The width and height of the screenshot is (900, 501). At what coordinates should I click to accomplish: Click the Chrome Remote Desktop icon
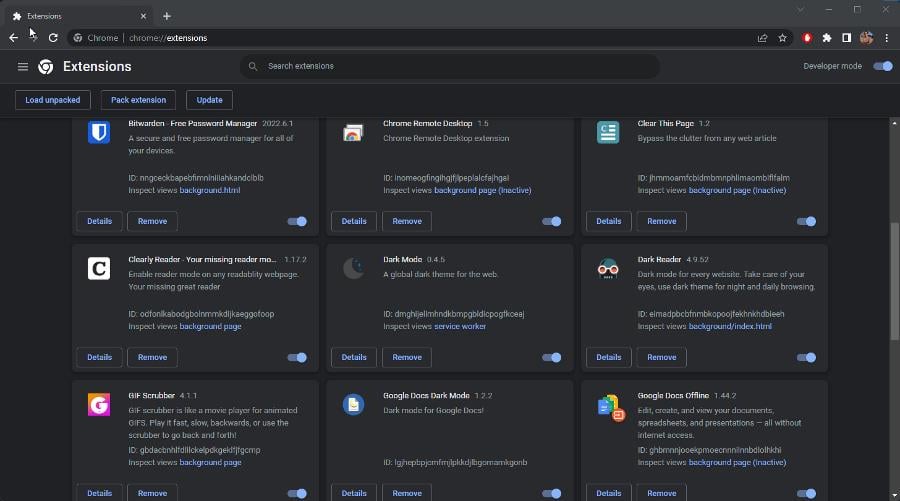[353, 133]
